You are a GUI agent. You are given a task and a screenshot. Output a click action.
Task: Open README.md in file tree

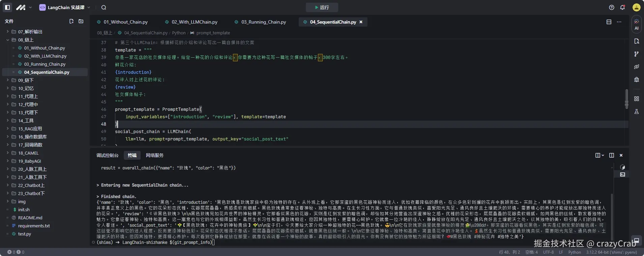30,218
